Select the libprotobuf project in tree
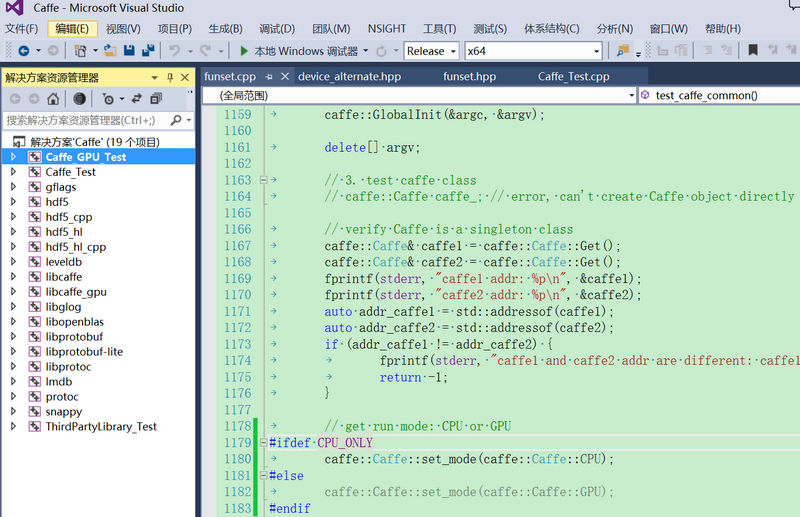Image resolution: width=800 pixels, height=517 pixels. 74,337
